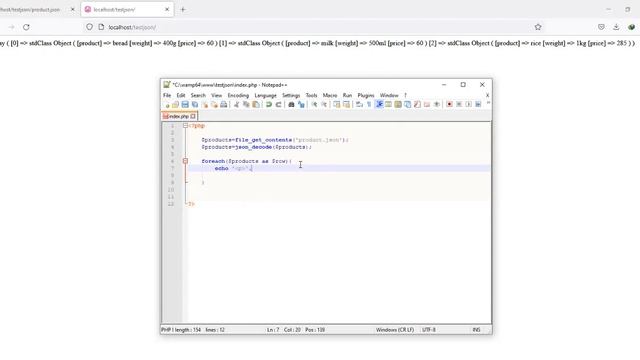Open the Window menu

[x=389, y=95]
